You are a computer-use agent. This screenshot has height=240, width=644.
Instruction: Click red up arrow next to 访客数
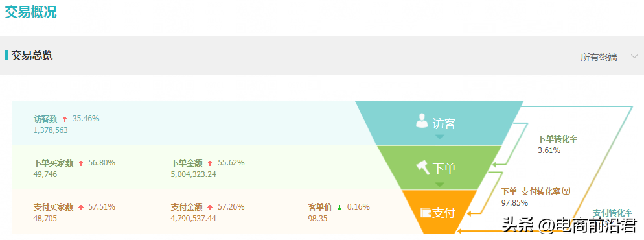point(65,119)
